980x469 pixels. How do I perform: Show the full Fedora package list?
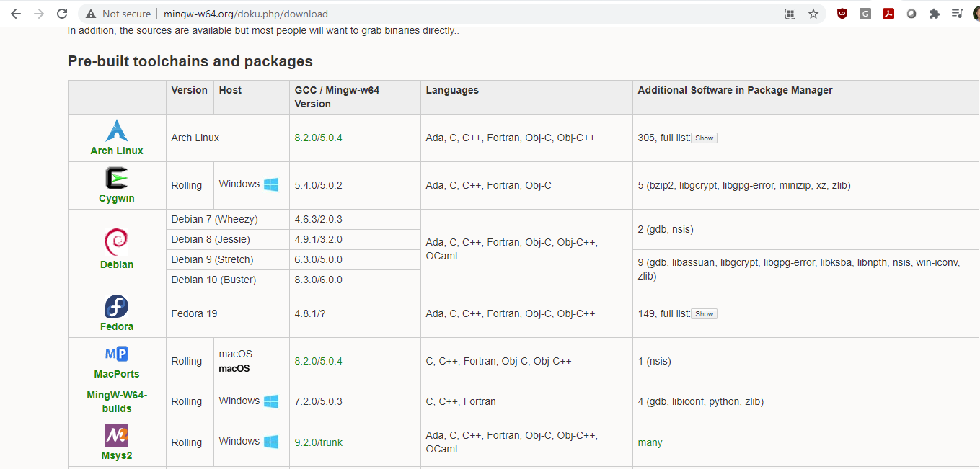pos(705,313)
